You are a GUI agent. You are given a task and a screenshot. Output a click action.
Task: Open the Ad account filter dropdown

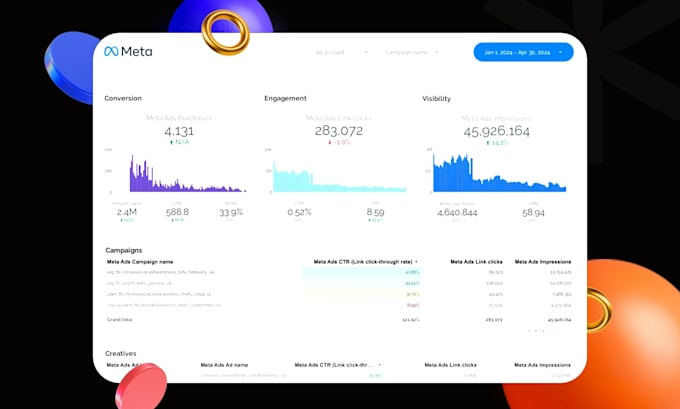point(342,52)
